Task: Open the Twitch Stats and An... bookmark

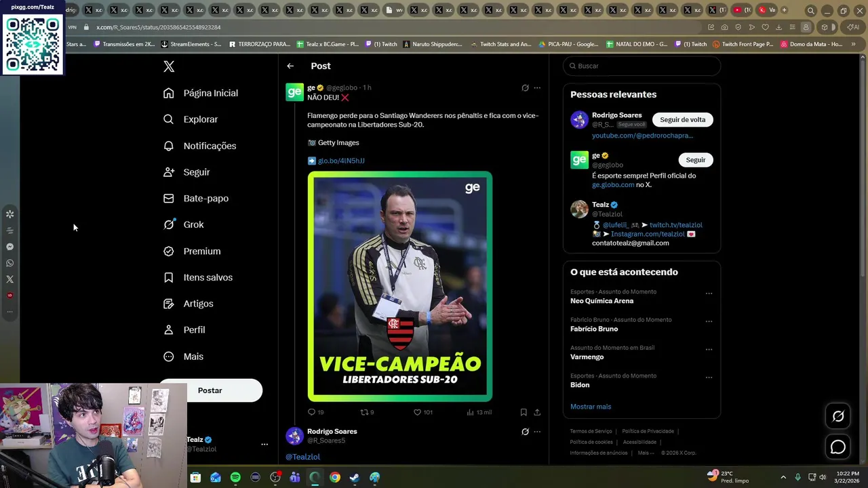Action: pos(501,44)
